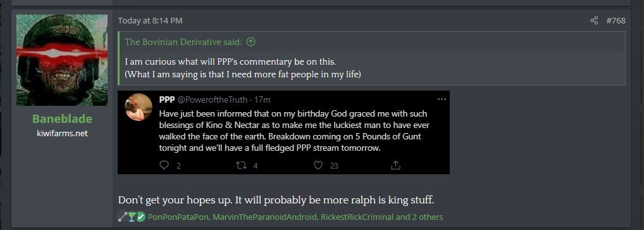Click the Today at 8:14 PM timestamp

150,20
